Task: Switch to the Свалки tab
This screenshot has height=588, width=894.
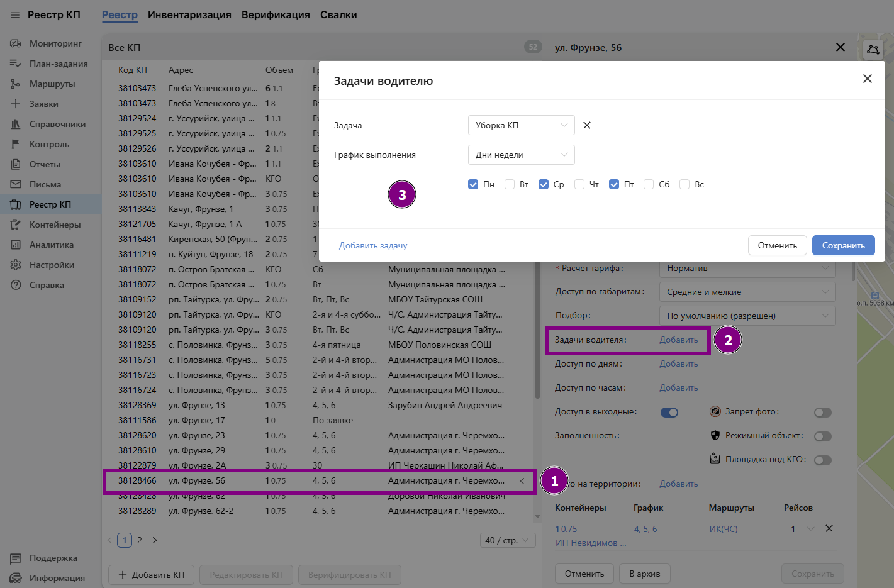Action: tap(338, 15)
